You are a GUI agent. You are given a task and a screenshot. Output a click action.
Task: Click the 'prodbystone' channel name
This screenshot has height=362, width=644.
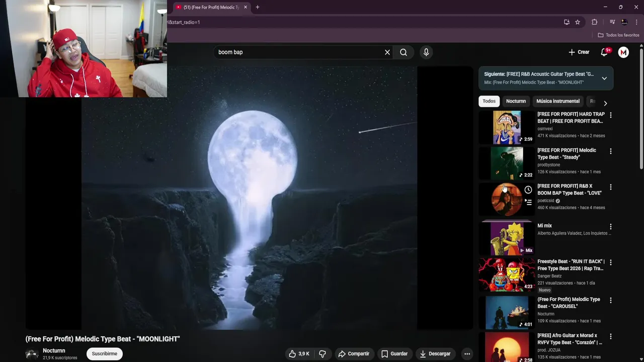tap(548, 165)
